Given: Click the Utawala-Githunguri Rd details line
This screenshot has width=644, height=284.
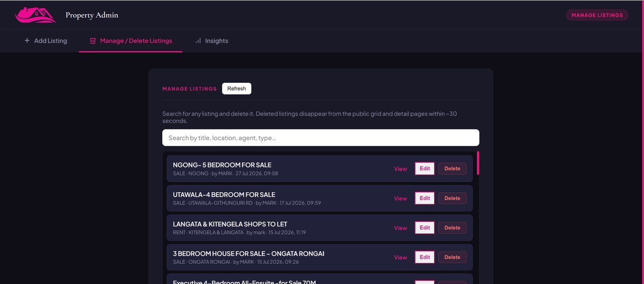Looking at the screenshot, I should coord(247,203).
